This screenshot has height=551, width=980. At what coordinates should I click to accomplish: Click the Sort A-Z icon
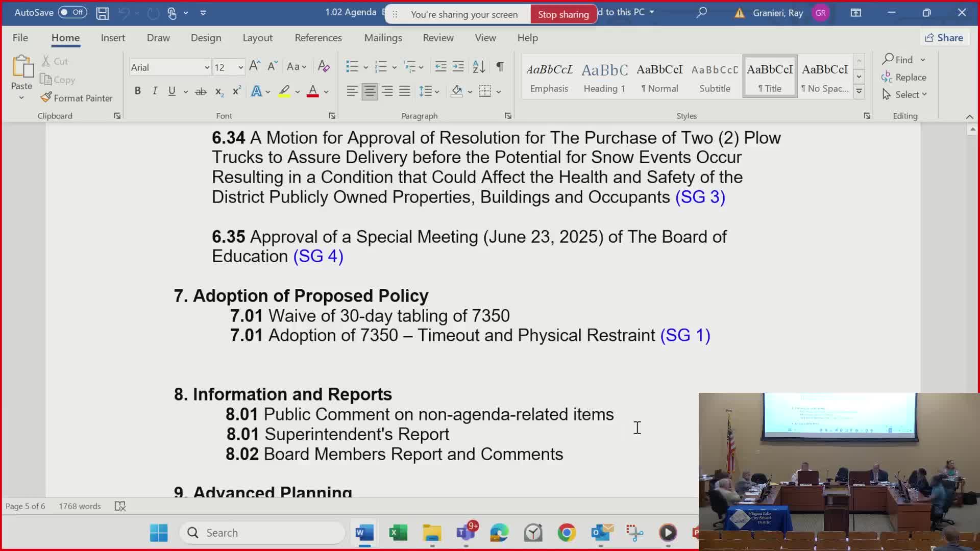[x=479, y=67]
